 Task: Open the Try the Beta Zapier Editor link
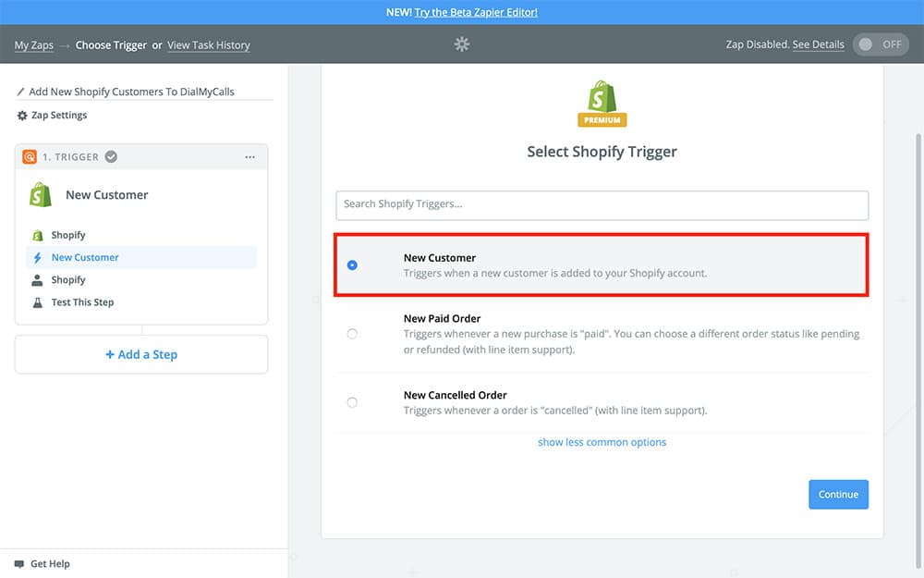point(476,12)
